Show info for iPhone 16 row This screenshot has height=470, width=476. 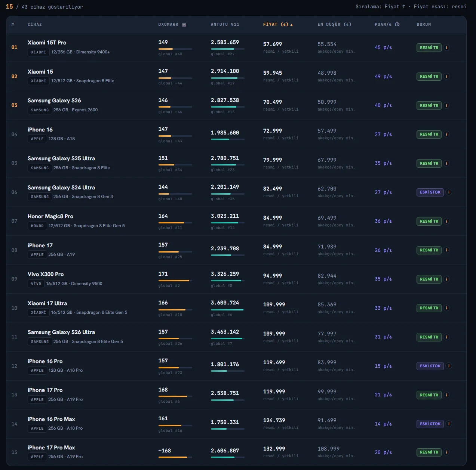[x=446, y=134]
